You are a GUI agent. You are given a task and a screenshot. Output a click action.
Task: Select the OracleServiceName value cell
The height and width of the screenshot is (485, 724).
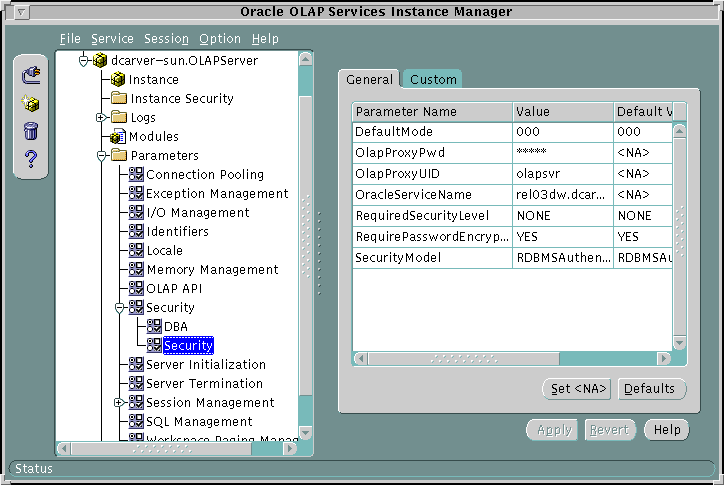[x=563, y=195]
